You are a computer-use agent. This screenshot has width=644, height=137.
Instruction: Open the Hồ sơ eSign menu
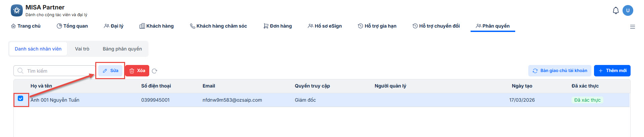click(x=325, y=26)
